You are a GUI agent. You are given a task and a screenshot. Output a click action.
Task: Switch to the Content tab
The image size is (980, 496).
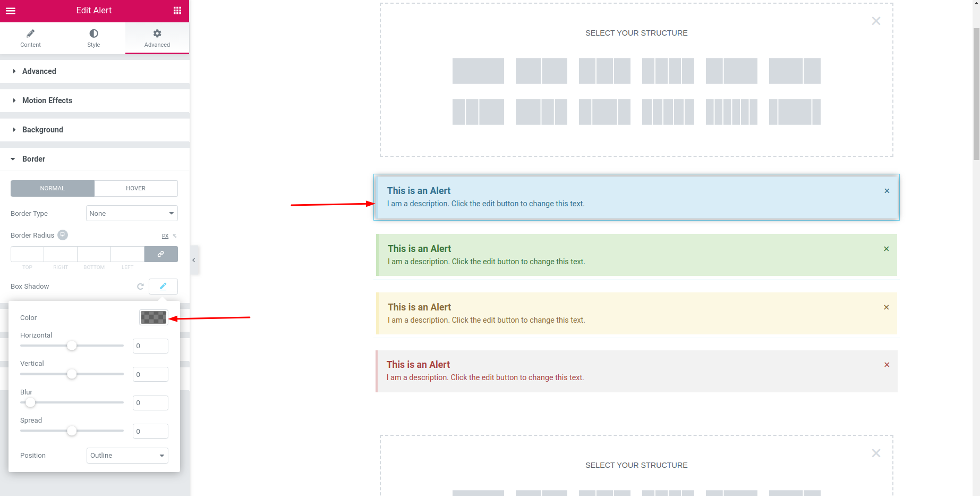pos(30,38)
